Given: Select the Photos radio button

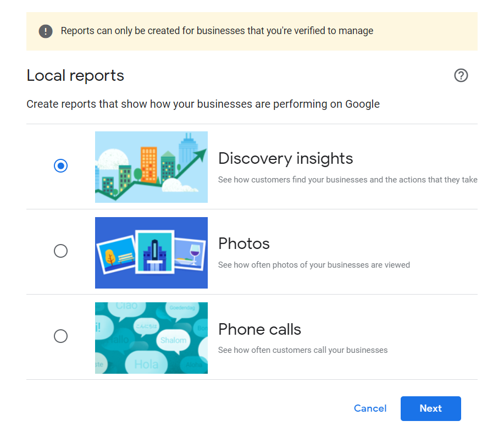Looking at the screenshot, I should point(61,251).
